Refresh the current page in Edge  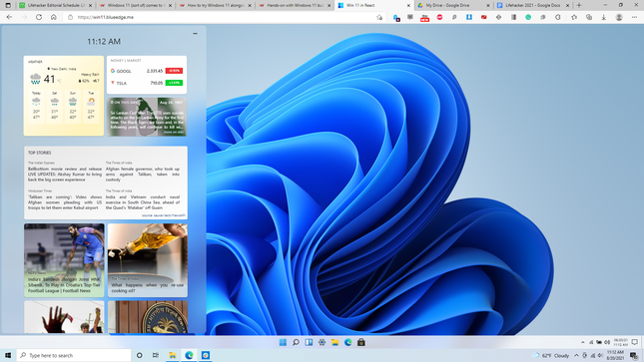39,17
